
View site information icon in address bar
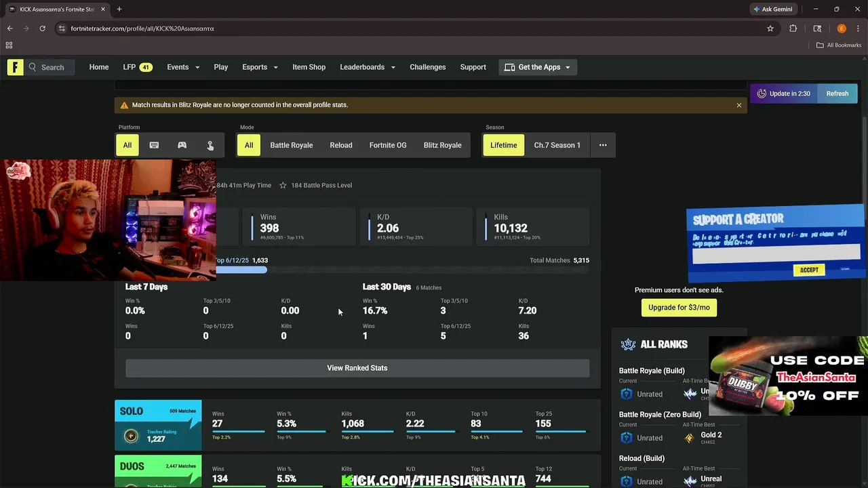tap(62, 28)
